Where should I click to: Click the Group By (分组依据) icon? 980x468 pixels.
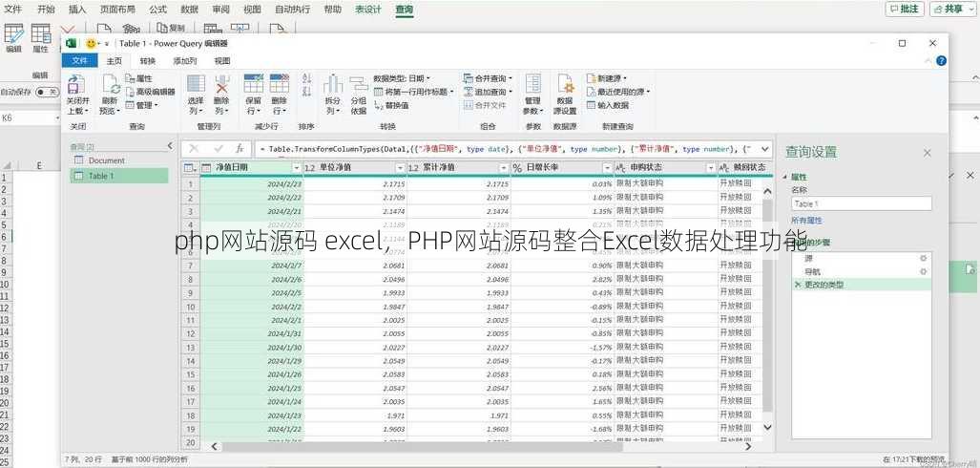click(x=359, y=84)
